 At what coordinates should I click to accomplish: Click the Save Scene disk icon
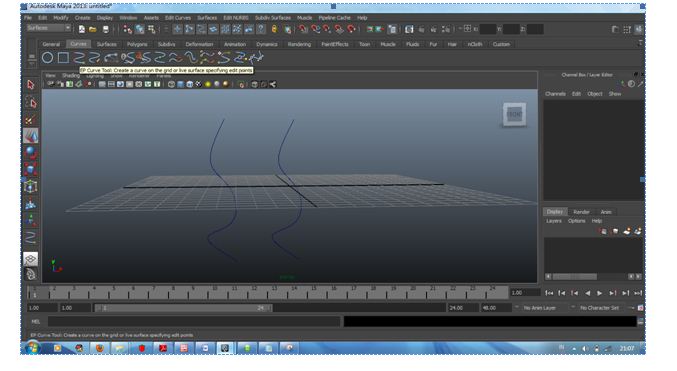tap(106, 29)
